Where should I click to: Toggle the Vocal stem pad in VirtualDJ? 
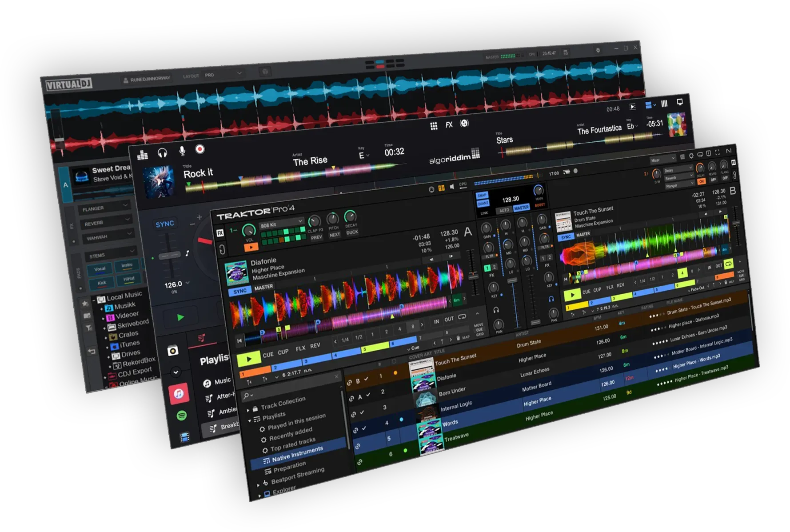click(100, 268)
